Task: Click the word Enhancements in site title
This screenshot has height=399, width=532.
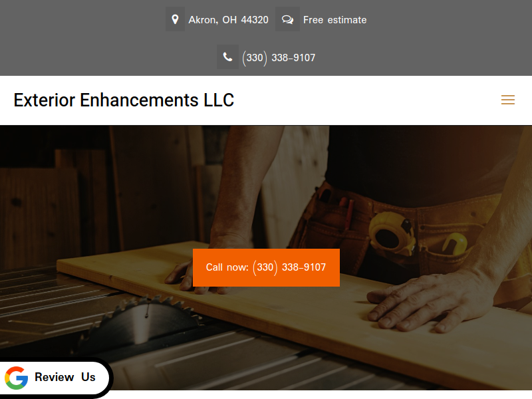Action: click(139, 100)
